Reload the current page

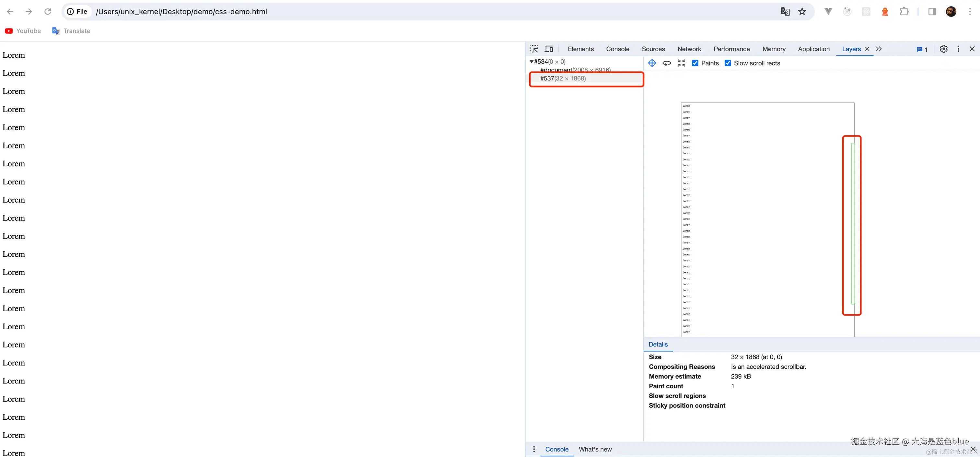point(48,11)
